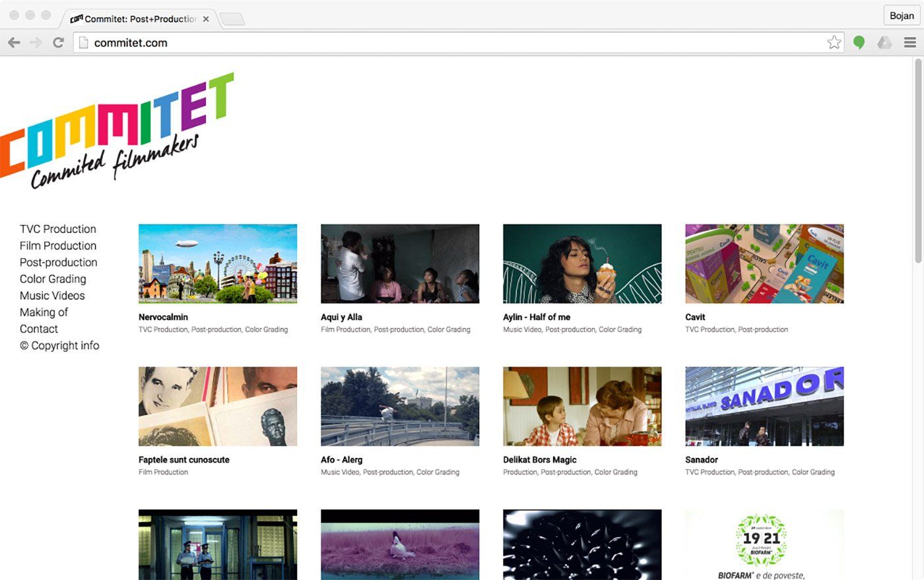Screen dimensions: 924x580
Task: Click the Aqui y Alla title link
Action: pyautogui.click(x=341, y=317)
